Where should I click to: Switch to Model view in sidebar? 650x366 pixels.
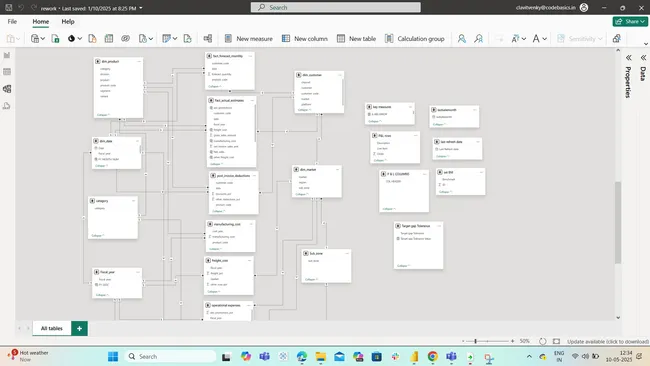[x=7, y=89]
